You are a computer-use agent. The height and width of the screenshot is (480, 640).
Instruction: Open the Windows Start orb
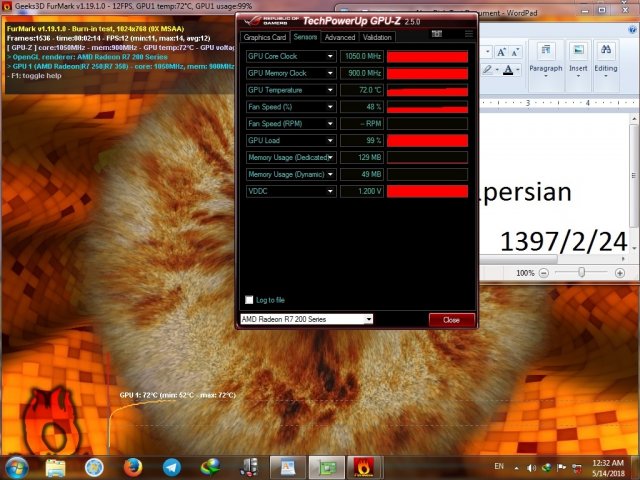tap(16, 467)
